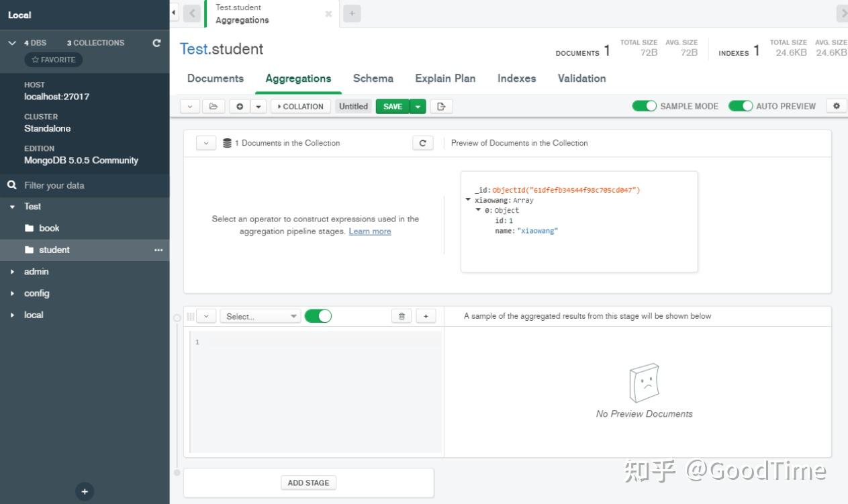Disable the first pipeline stage toggle

[318, 315]
